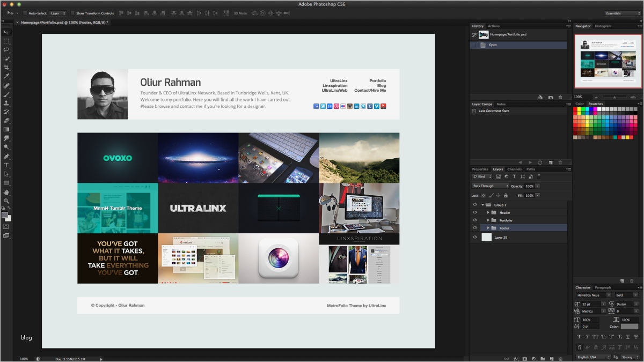Select the Open history state
This screenshot has height=362, width=644.
tap(493, 45)
